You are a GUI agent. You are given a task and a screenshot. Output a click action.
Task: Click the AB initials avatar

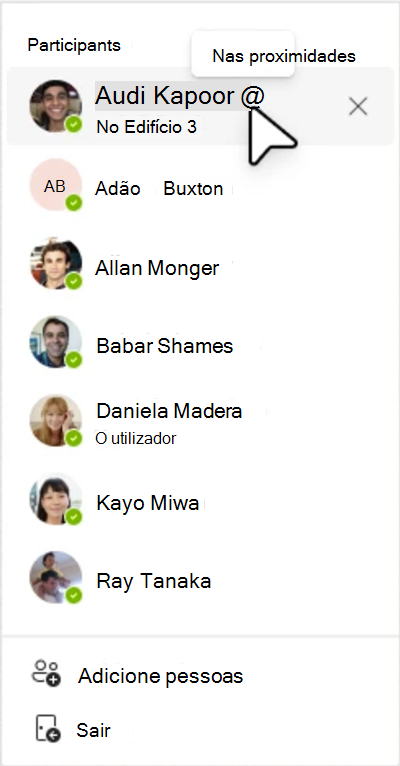point(55,185)
